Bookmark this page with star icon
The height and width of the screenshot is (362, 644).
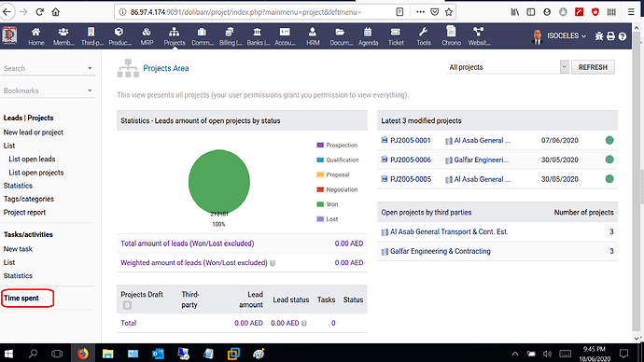pyautogui.click(x=449, y=12)
